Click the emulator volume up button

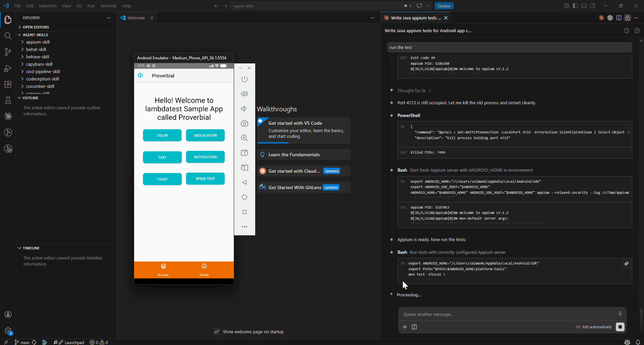[245, 94]
